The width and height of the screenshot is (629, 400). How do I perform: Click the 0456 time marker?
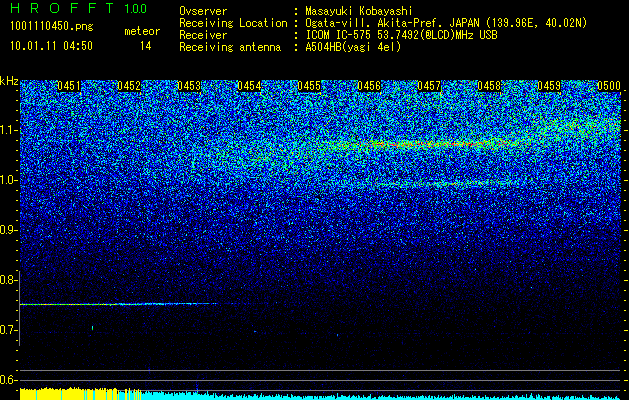[369, 86]
